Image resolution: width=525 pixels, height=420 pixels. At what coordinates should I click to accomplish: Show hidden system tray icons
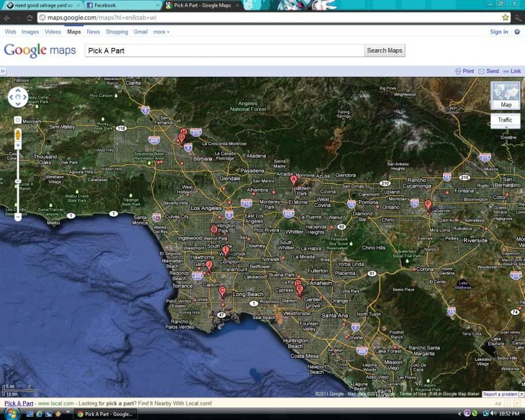tap(459, 413)
